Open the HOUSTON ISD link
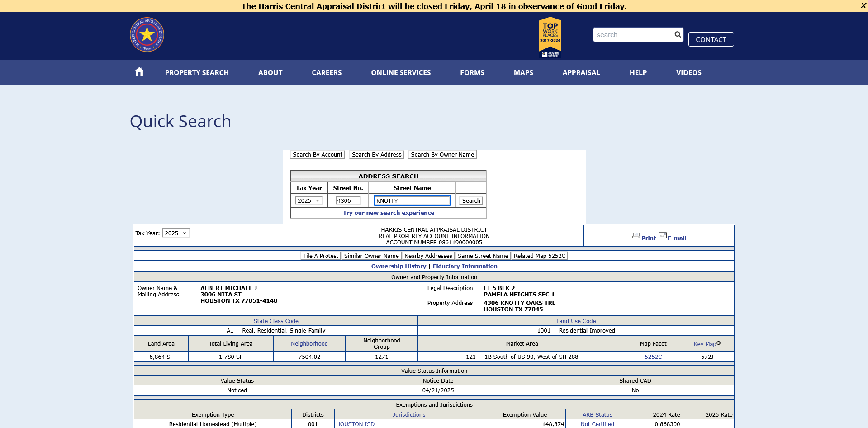The height and width of the screenshot is (428, 868). 355,424
